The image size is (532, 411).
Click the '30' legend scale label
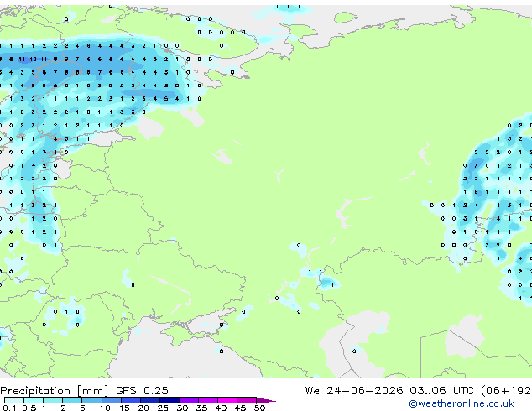click(182, 408)
